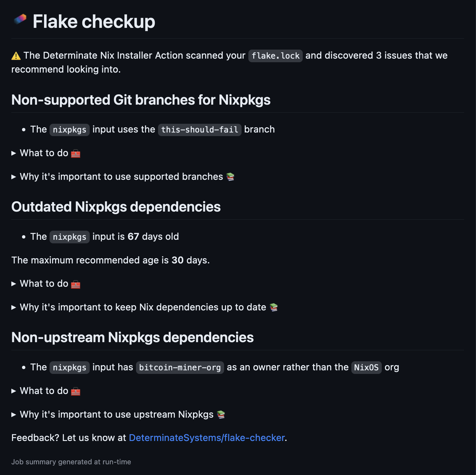Open the DeterminateSystems/flake-checker link
The height and width of the screenshot is (475, 476).
pyautogui.click(x=206, y=438)
